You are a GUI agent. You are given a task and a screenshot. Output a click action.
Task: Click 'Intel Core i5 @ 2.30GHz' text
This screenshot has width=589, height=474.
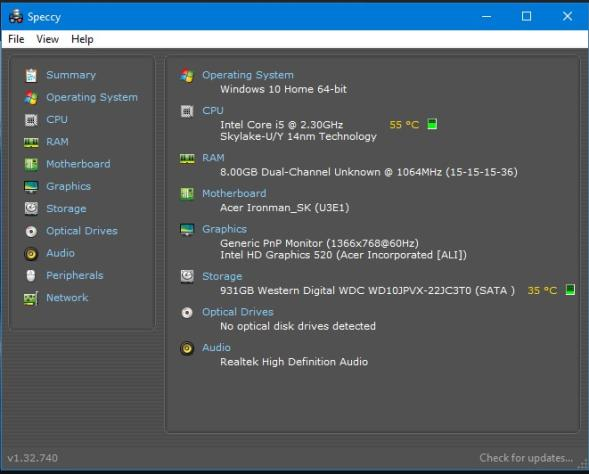281,125
